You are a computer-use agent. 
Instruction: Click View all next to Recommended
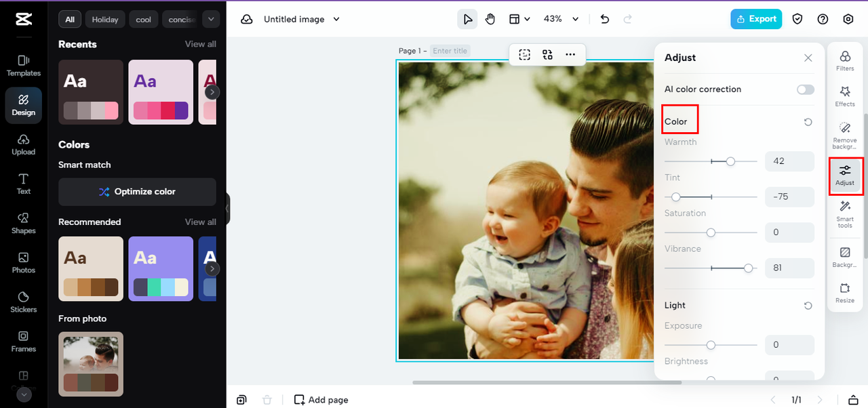201,222
